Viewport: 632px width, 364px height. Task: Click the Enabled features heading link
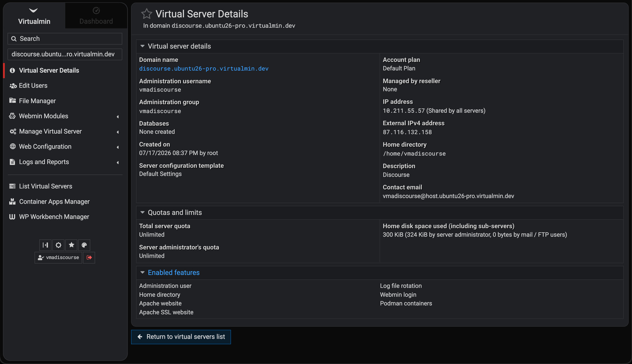pos(173,273)
